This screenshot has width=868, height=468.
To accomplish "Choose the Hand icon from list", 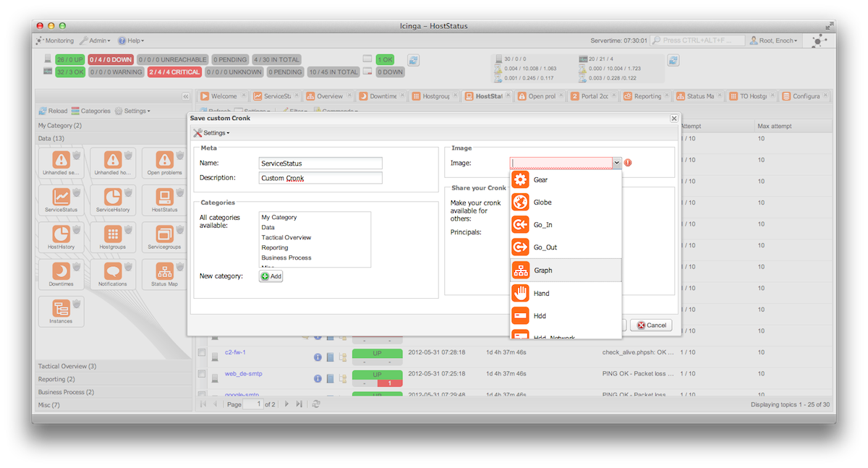I will pyautogui.click(x=541, y=293).
